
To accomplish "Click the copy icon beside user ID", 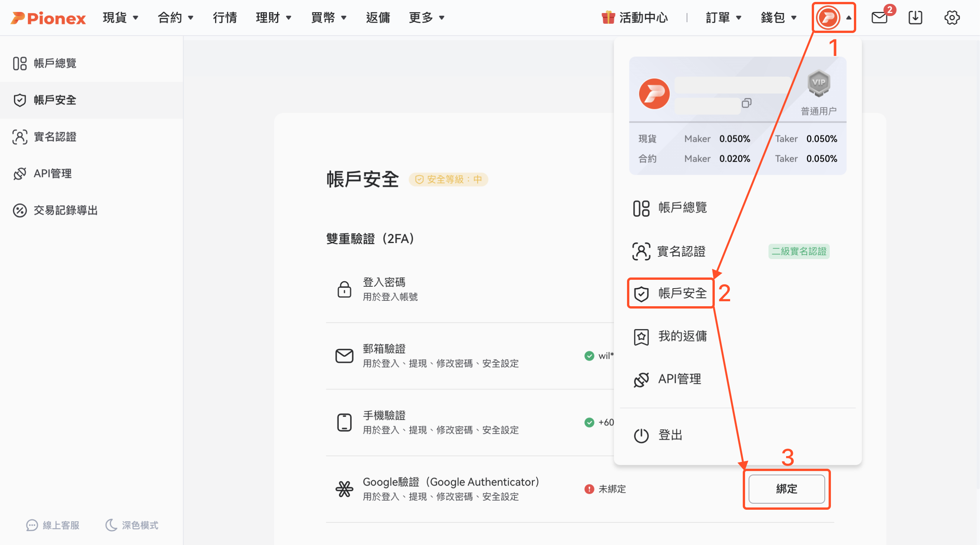I will pyautogui.click(x=747, y=103).
